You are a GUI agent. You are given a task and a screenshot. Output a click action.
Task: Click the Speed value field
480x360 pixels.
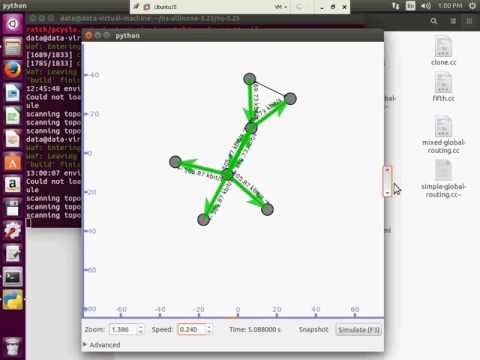pyautogui.click(x=191, y=330)
